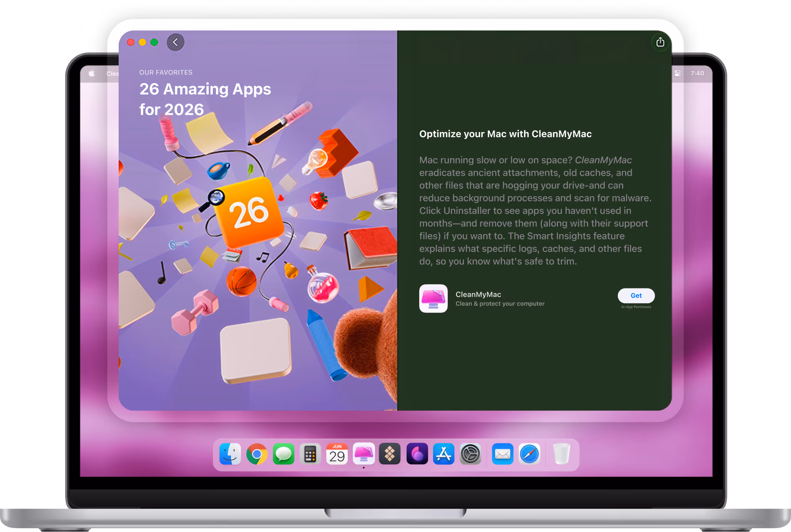Zoom the App Store window with green button
Image resolution: width=791 pixels, height=532 pixels.
click(154, 42)
